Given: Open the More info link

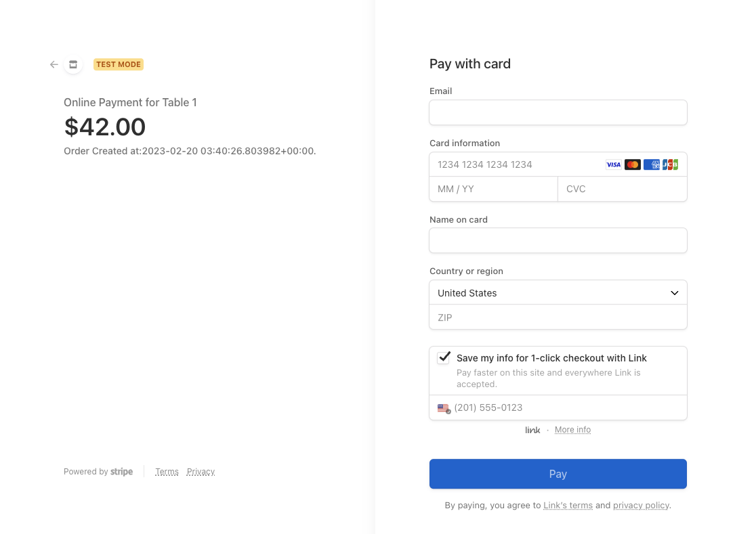Looking at the screenshot, I should tap(572, 430).
